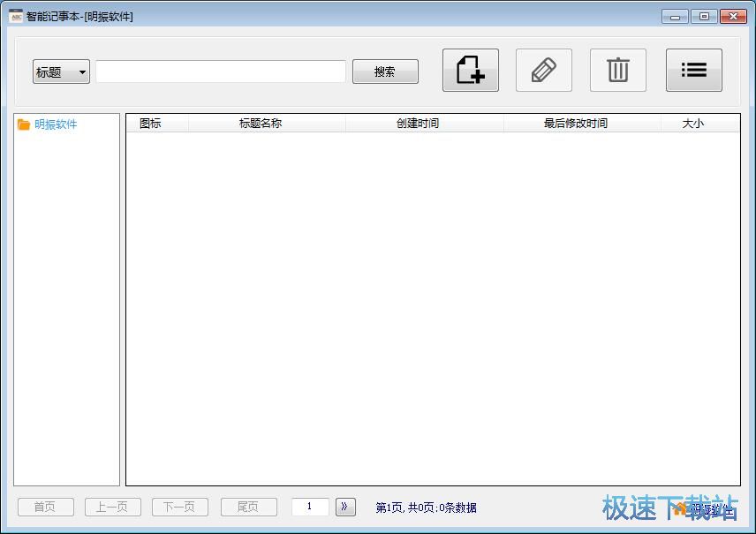This screenshot has width=756, height=534.
Task: Delete the note with the trash can icon
Action: [x=618, y=71]
